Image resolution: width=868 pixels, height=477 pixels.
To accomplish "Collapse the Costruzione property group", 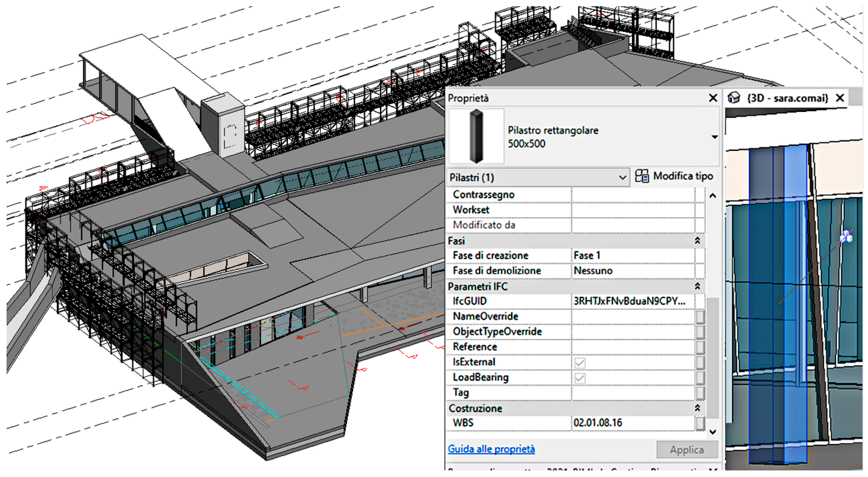I will click(x=697, y=408).
